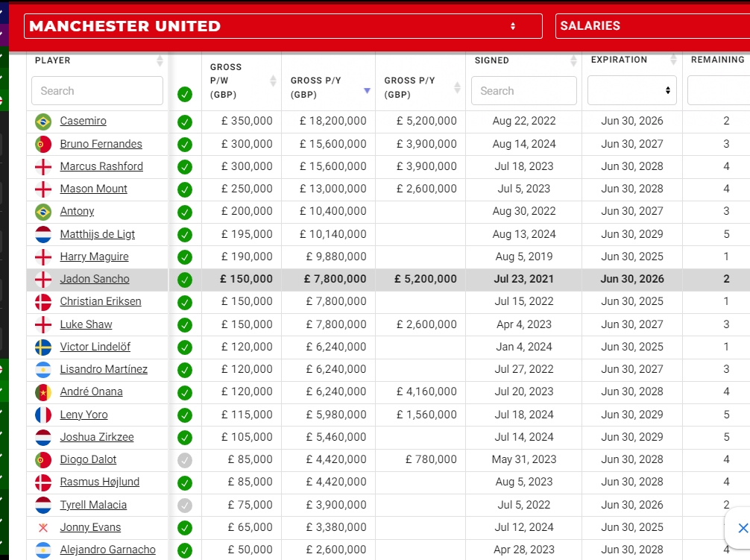Sort by the Player column arrows
The height and width of the screenshot is (560, 750).
[x=160, y=60]
